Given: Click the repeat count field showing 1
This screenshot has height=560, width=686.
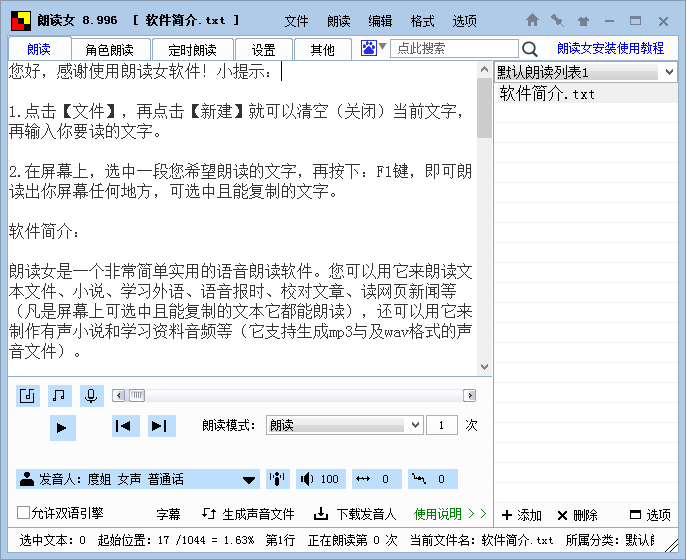Looking at the screenshot, I should tap(442, 425).
